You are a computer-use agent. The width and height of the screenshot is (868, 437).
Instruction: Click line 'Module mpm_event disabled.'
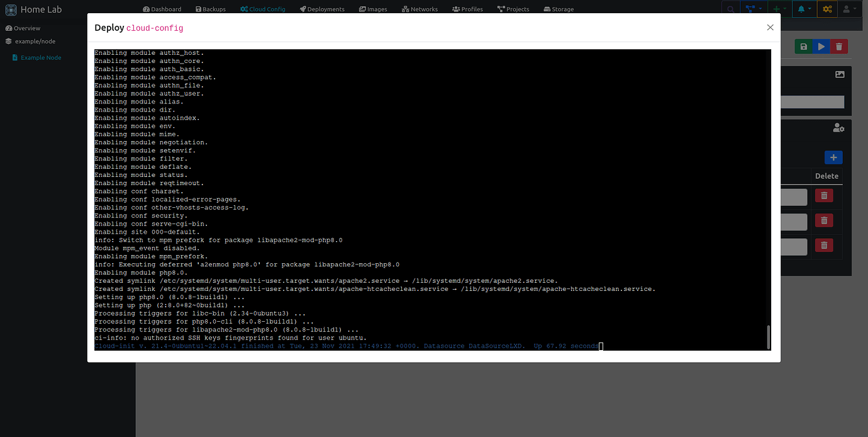147,248
